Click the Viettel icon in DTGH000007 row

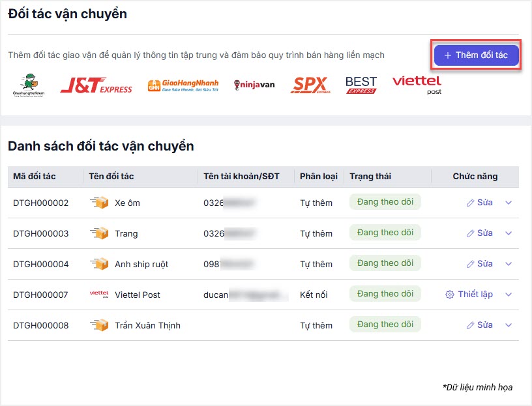pos(99,294)
